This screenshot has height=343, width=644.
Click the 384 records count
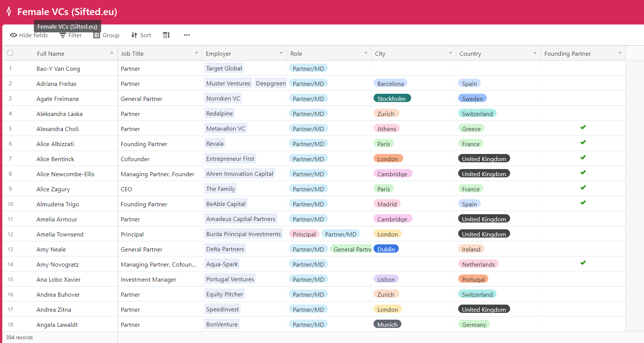click(x=19, y=337)
